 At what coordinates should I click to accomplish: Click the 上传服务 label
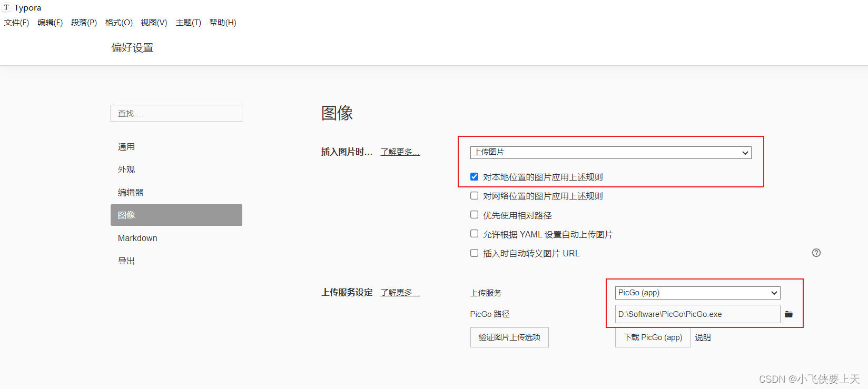(486, 293)
